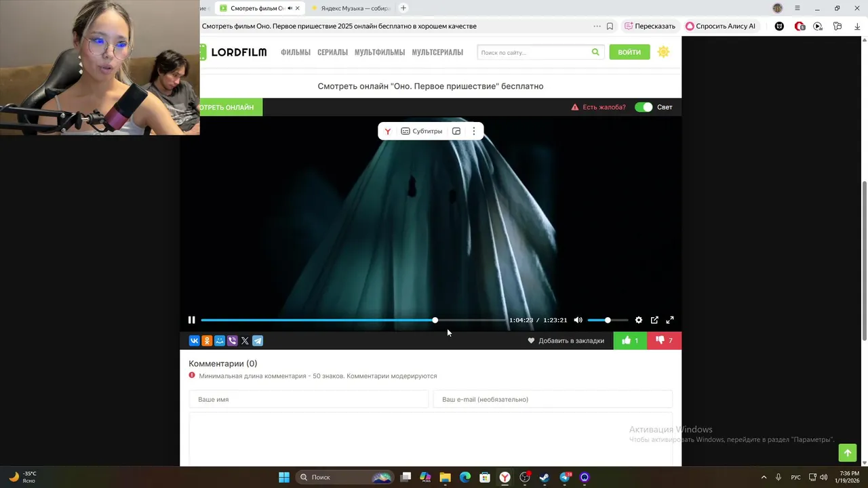The image size is (868, 488).
Task: Click the green scroll-to-top arrow button
Action: (x=848, y=453)
